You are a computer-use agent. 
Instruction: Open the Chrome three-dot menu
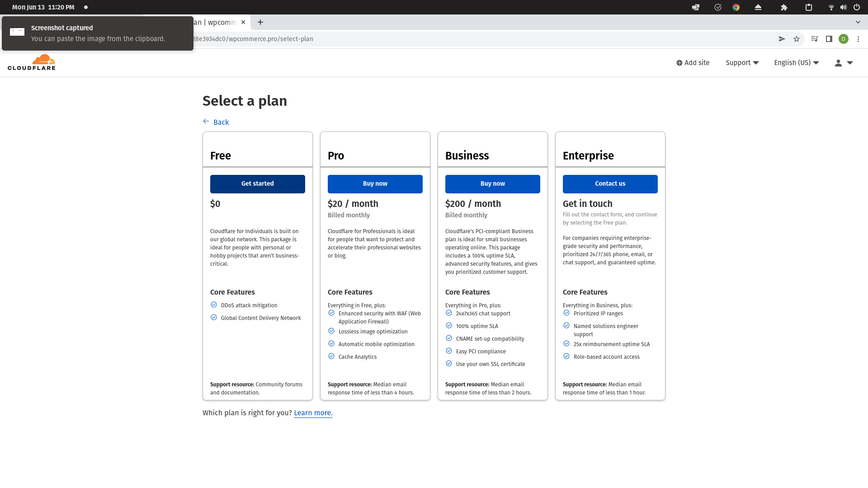(858, 39)
